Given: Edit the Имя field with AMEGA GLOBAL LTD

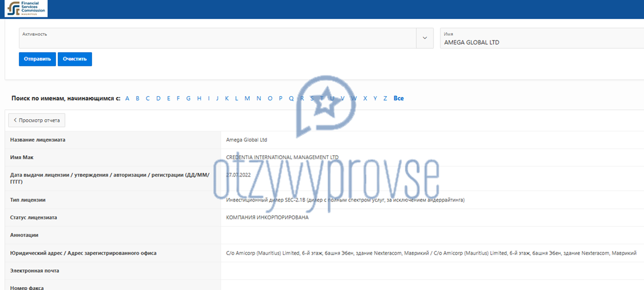Looking at the screenshot, I should (x=542, y=38).
